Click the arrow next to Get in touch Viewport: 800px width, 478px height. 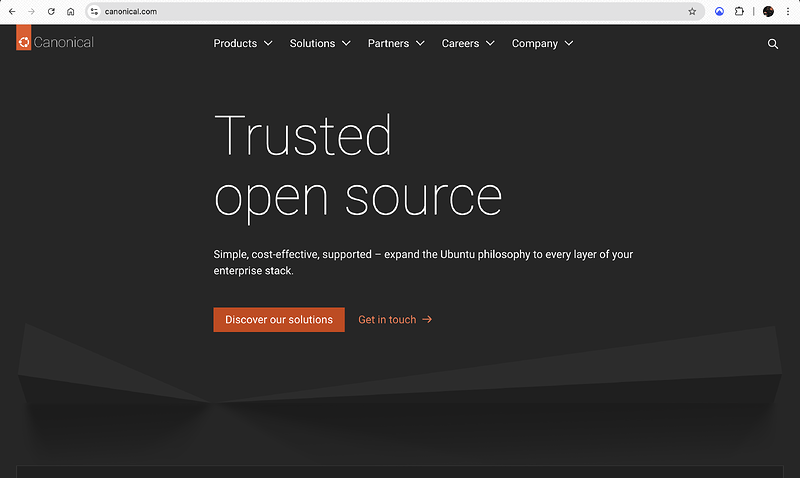coord(427,319)
